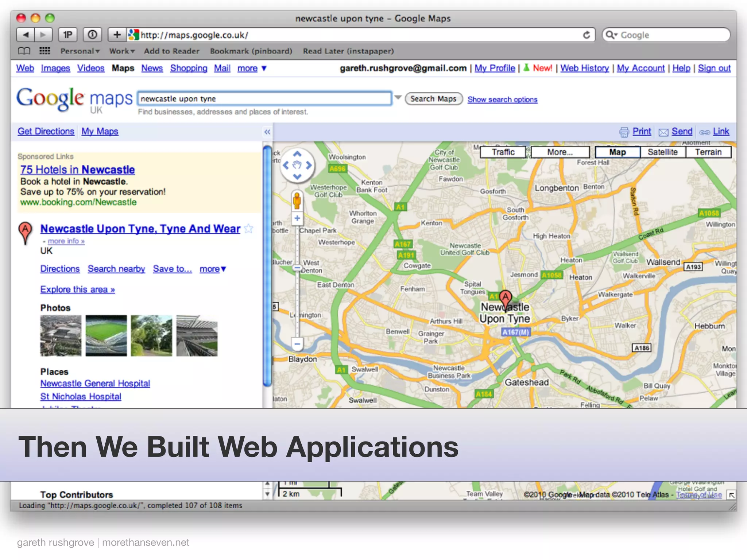Pan the map up

pyautogui.click(x=297, y=154)
